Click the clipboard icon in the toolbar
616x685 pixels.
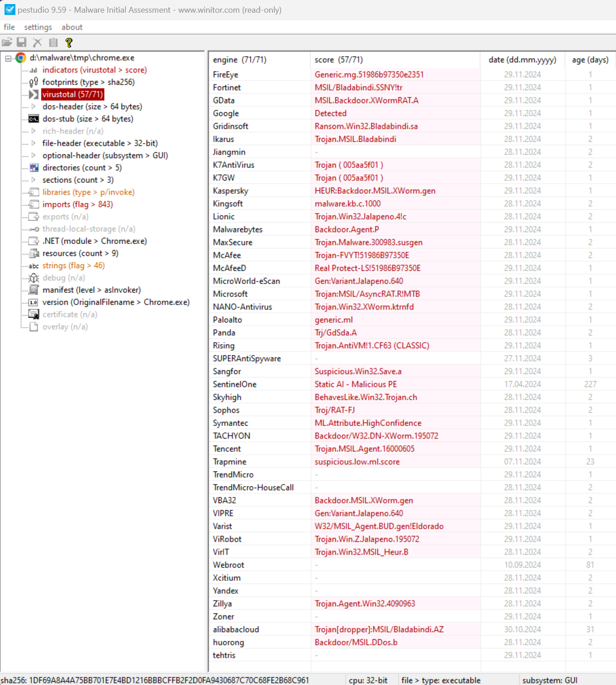pos(53,42)
